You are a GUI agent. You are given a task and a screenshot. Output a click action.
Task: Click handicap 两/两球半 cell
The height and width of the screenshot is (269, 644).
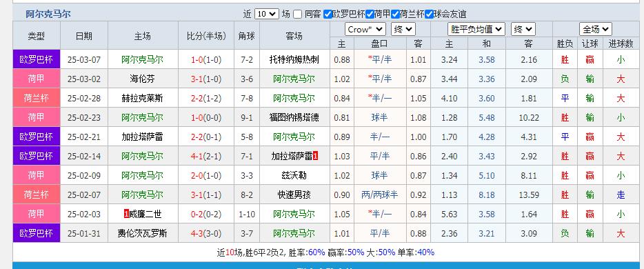coord(380,195)
